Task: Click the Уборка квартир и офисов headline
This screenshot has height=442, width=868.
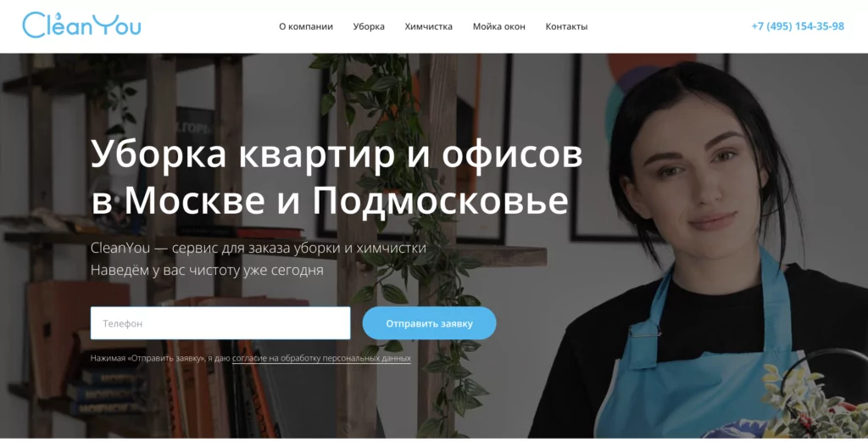Action: (x=336, y=154)
